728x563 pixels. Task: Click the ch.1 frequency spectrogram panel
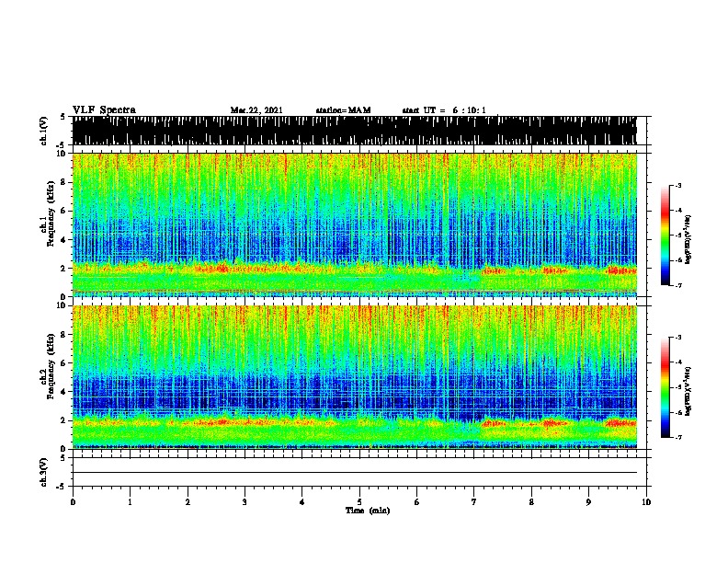(x=355, y=224)
